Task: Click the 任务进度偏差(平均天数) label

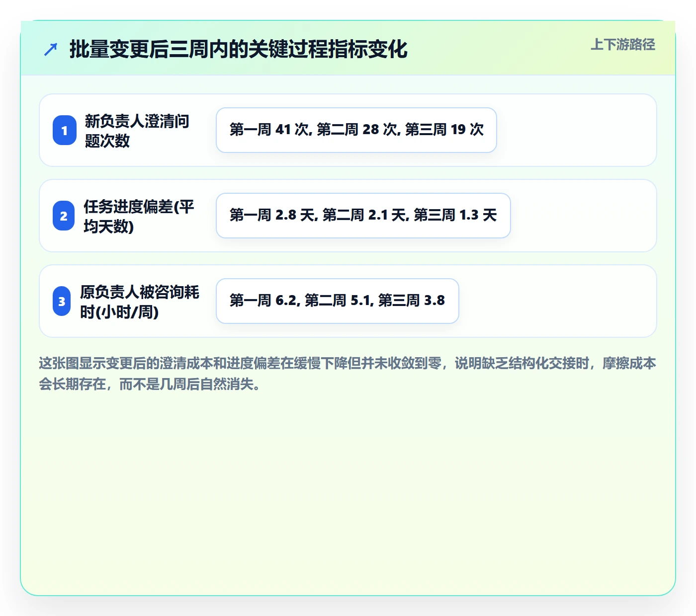Action: click(x=139, y=216)
